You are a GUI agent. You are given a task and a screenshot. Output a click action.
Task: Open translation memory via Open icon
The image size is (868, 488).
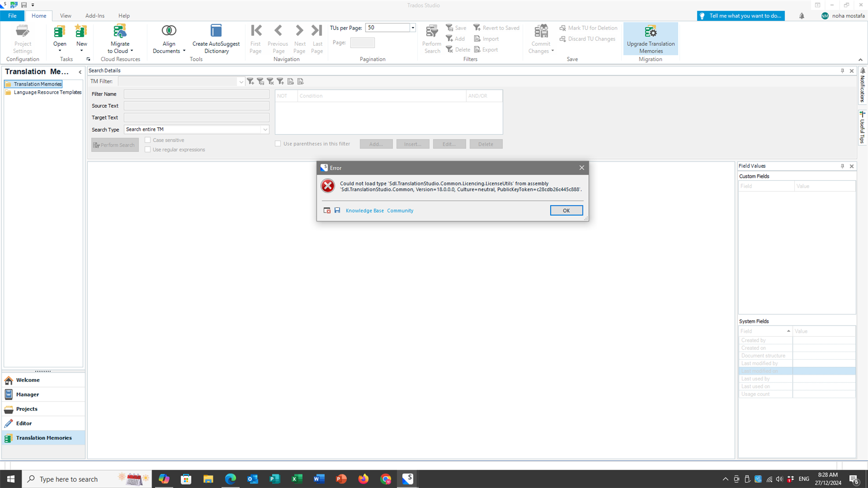click(59, 32)
